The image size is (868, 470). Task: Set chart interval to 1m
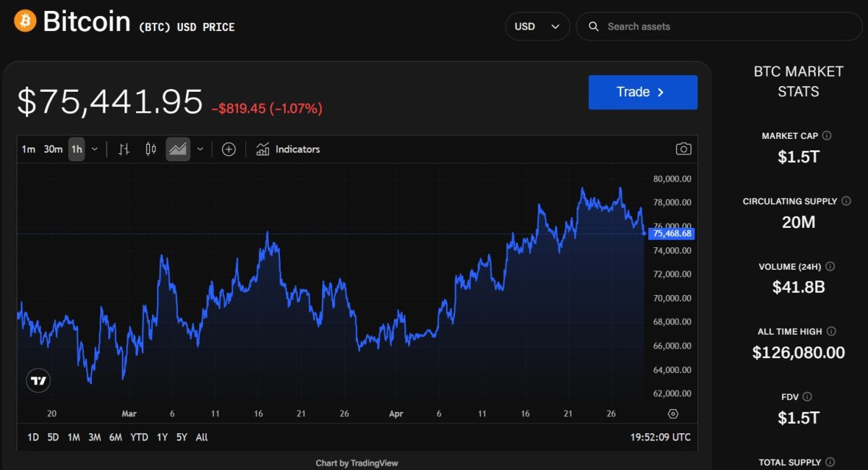[28, 149]
